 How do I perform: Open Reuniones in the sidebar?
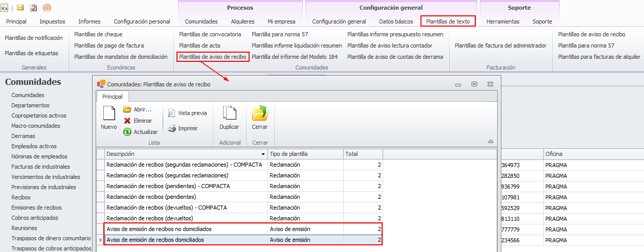(x=24, y=228)
